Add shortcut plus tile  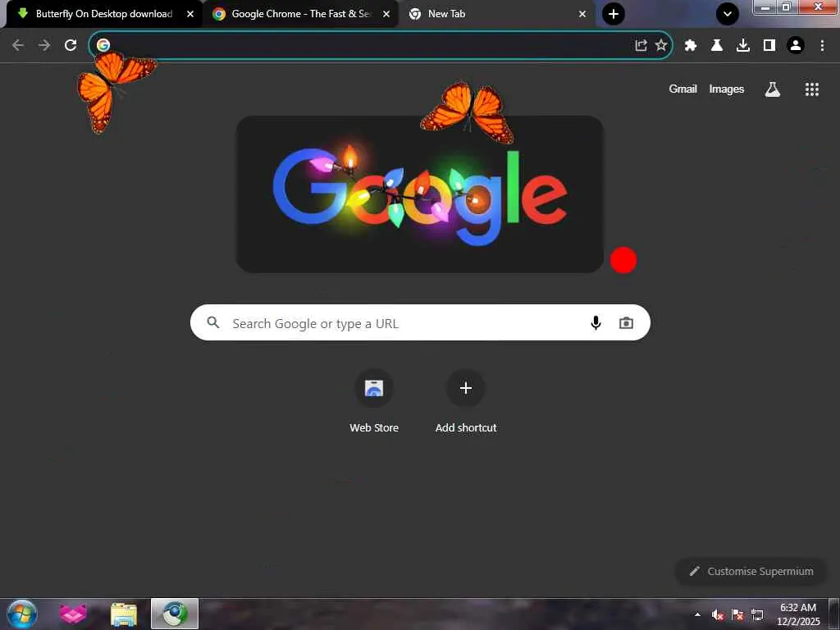(x=466, y=402)
